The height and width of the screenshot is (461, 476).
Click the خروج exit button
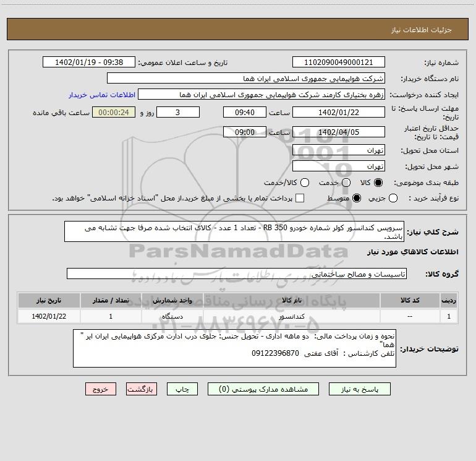tap(101, 389)
